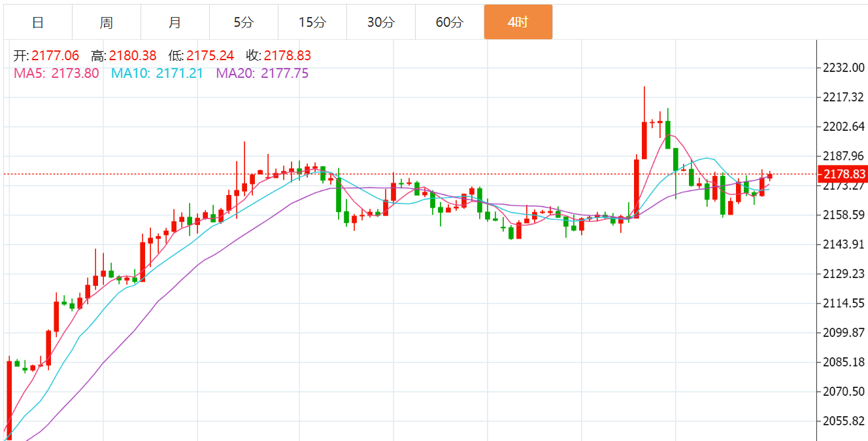Open the 月 monthly chart tab
Screen dimensions: 868x441
pyautogui.click(x=175, y=22)
